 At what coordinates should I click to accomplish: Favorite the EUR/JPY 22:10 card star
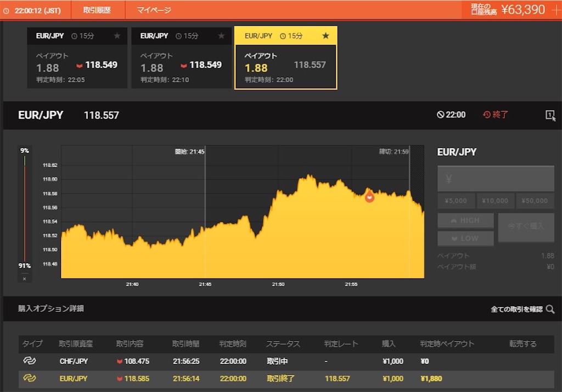pyautogui.click(x=221, y=36)
